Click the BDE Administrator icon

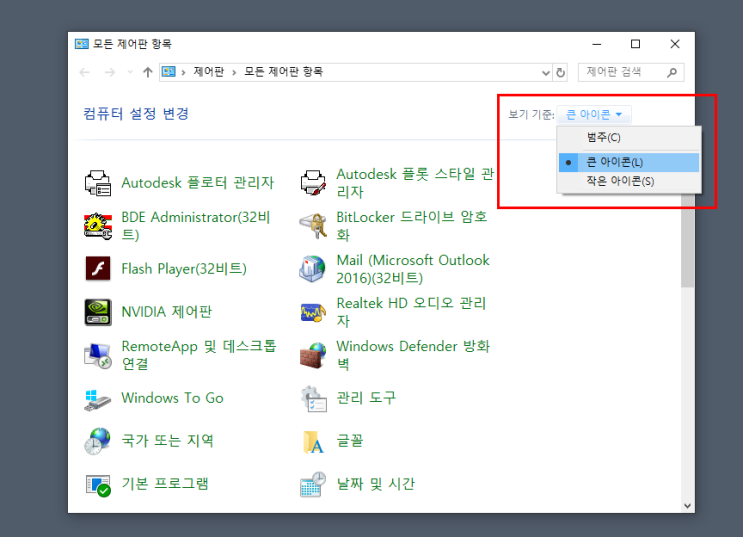point(98,226)
